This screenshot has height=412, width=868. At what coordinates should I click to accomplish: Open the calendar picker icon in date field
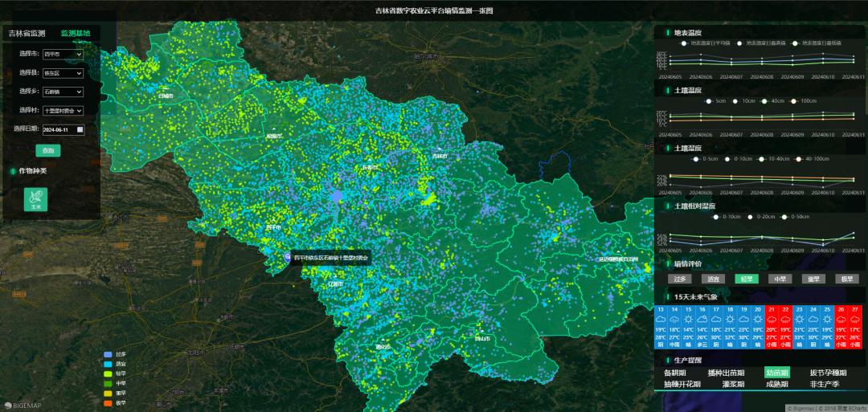point(80,129)
